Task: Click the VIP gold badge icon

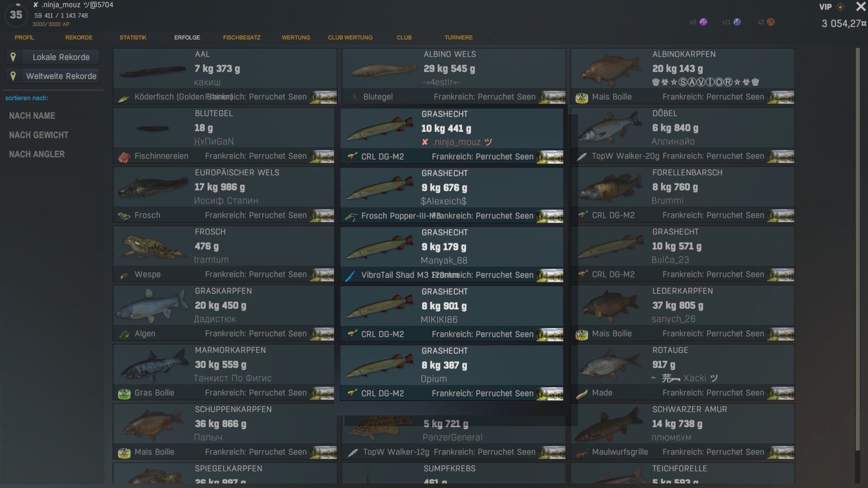Action: point(840,7)
